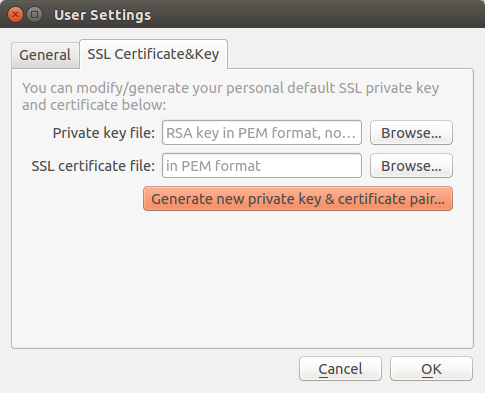
Task: Click the gray window button beside close
Action: pyautogui.click(x=34, y=15)
